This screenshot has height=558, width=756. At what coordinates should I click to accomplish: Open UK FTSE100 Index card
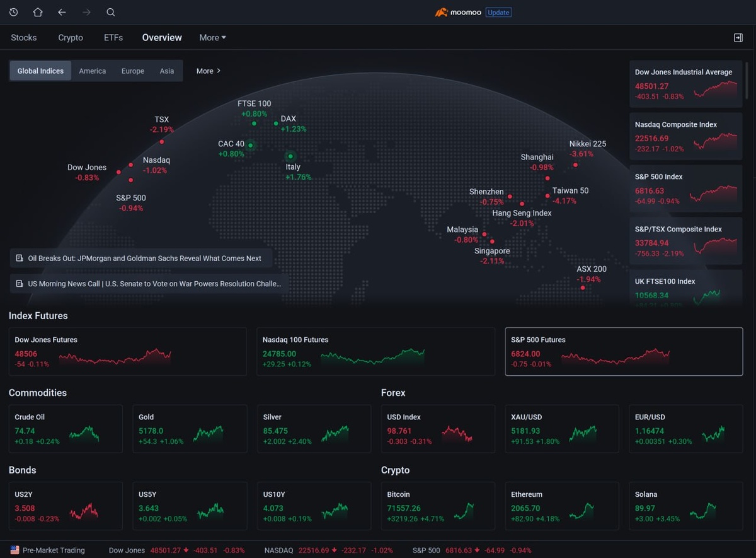click(x=686, y=288)
